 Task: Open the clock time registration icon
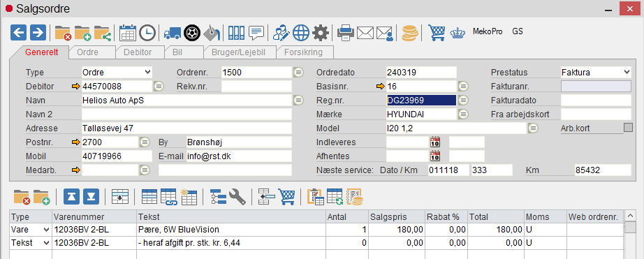pos(147,32)
